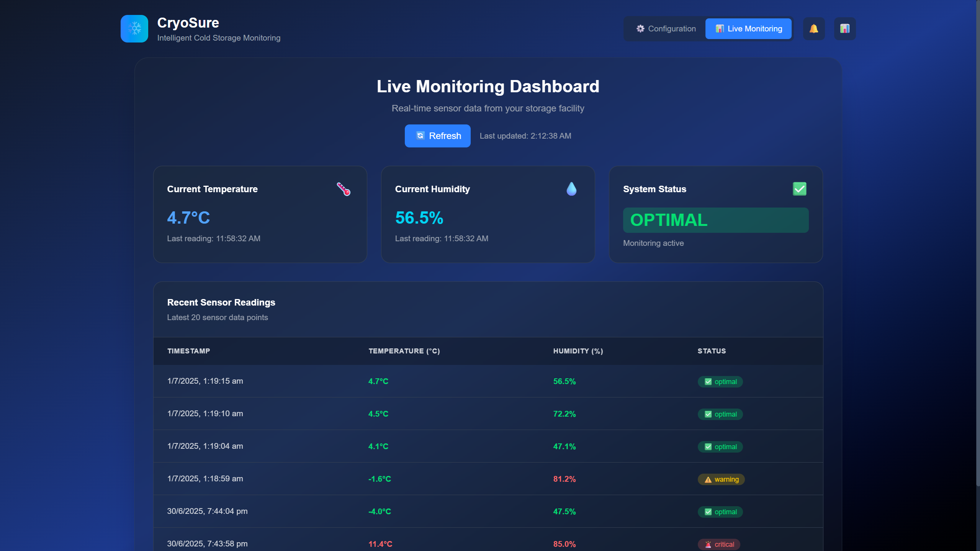The width and height of the screenshot is (980, 551).
Task: Click the critical siren status badge
Action: 718,544
